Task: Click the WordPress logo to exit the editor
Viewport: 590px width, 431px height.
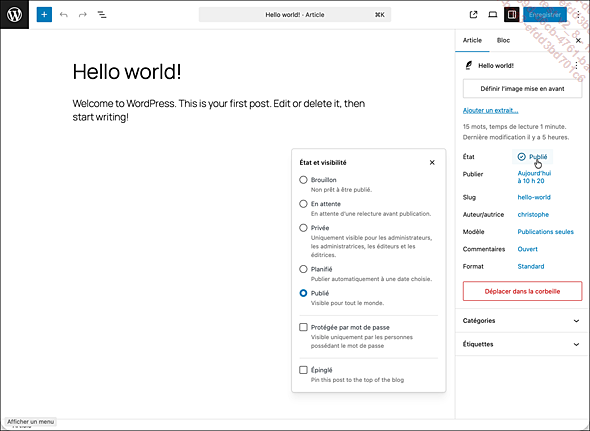Action: point(14,15)
